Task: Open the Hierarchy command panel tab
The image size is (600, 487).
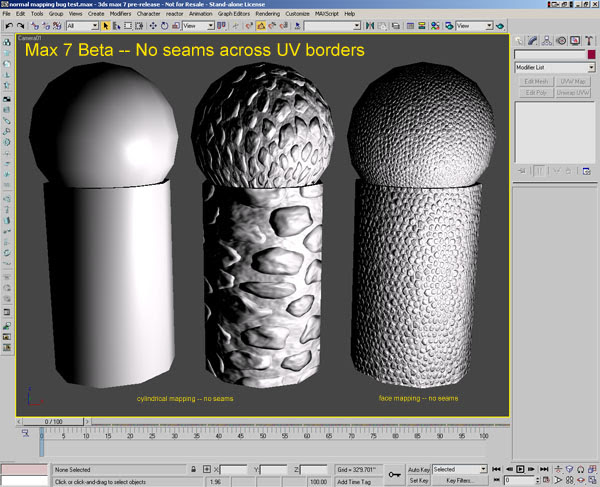Action: [x=547, y=41]
